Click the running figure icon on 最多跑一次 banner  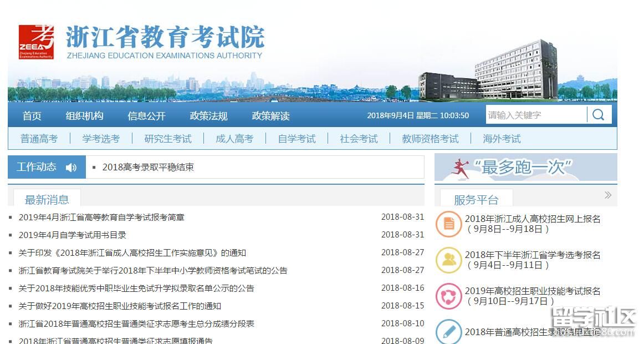tap(461, 168)
